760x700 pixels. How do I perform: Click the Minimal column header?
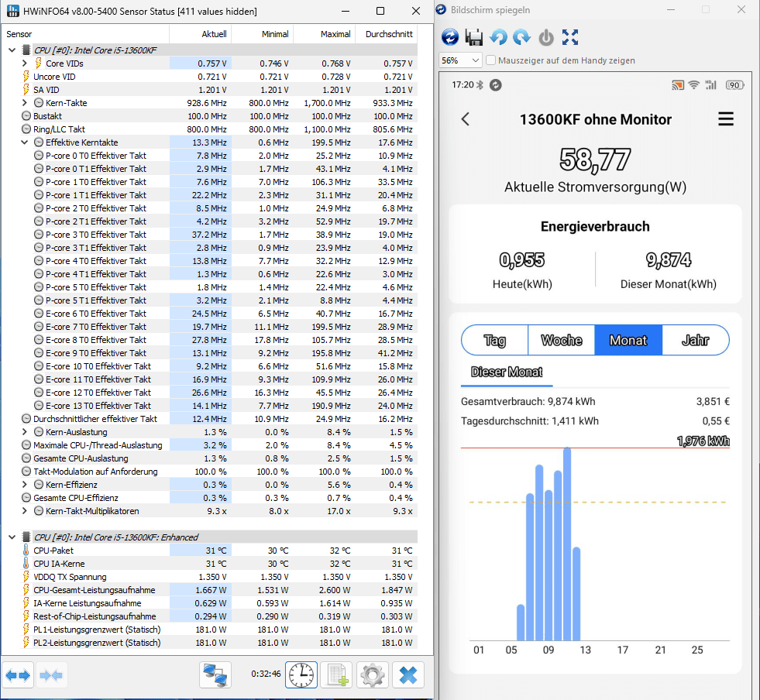click(x=262, y=34)
